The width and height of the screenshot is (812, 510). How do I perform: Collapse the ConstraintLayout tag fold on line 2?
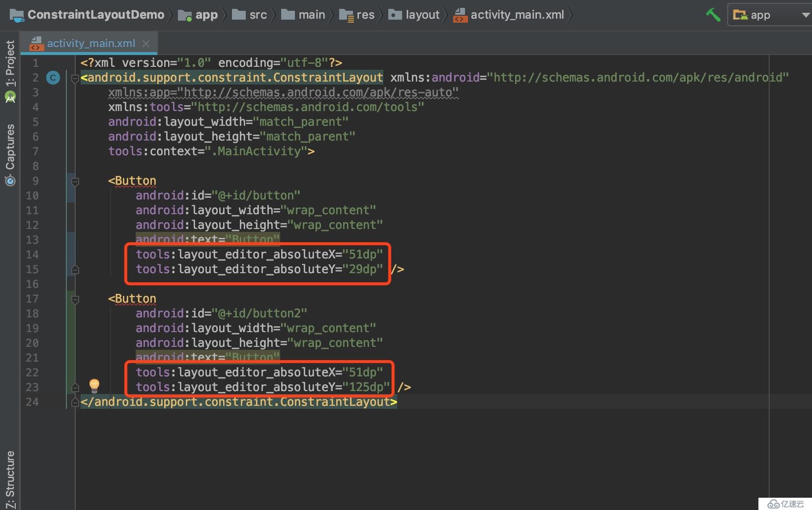[x=75, y=78]
